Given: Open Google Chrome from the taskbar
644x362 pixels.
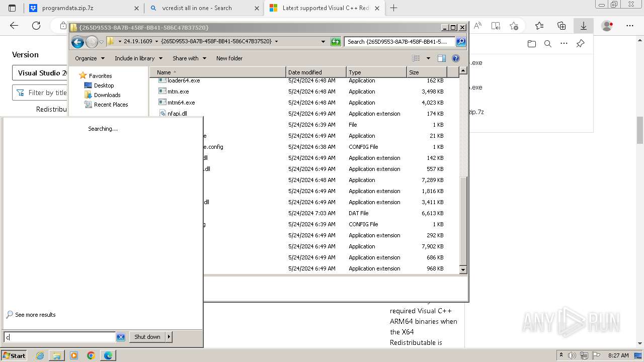Looking at the screenshot, I should click(x=91, y=355).
